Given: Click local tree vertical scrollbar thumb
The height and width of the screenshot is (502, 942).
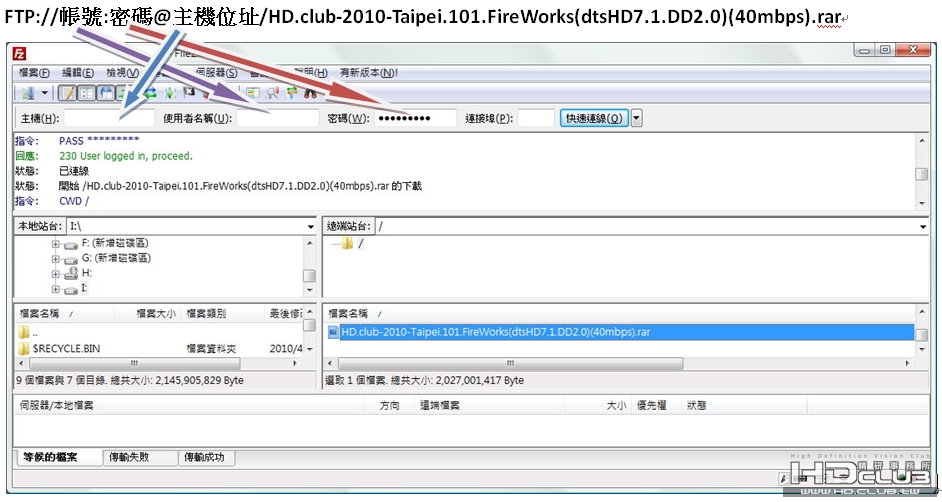Looking at the screenshot, I should (x=309, y=276).
